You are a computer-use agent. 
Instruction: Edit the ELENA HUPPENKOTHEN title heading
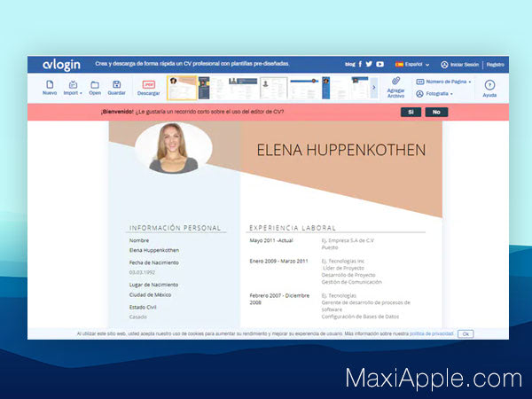[x=341, y=150]
